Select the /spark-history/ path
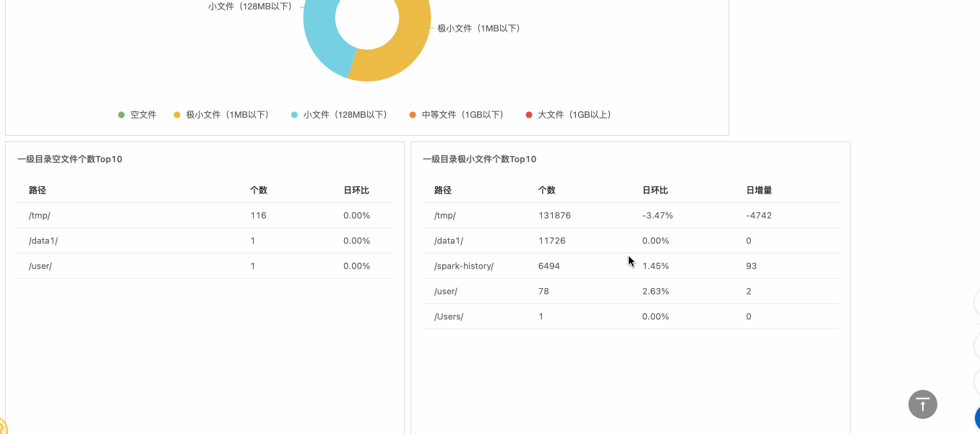980x434 pixels. [464, 266]
